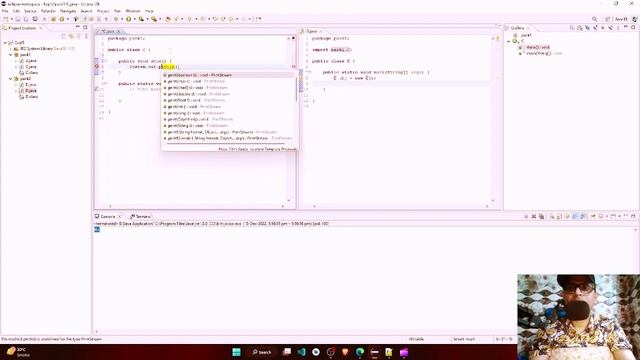The height and width of the screenshot is (360, 640).
Task: Open the Debug button dropdown arrow
Action: coord(122,19)
